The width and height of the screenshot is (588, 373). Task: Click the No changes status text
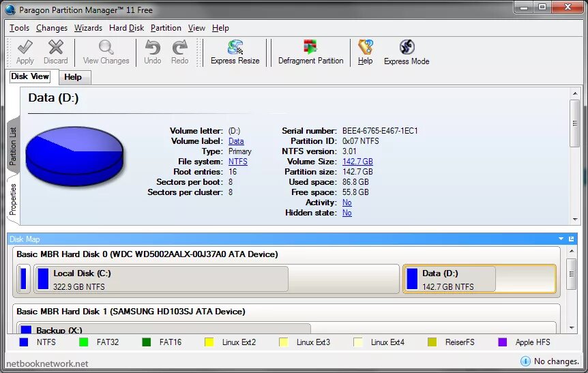[557, 361]
